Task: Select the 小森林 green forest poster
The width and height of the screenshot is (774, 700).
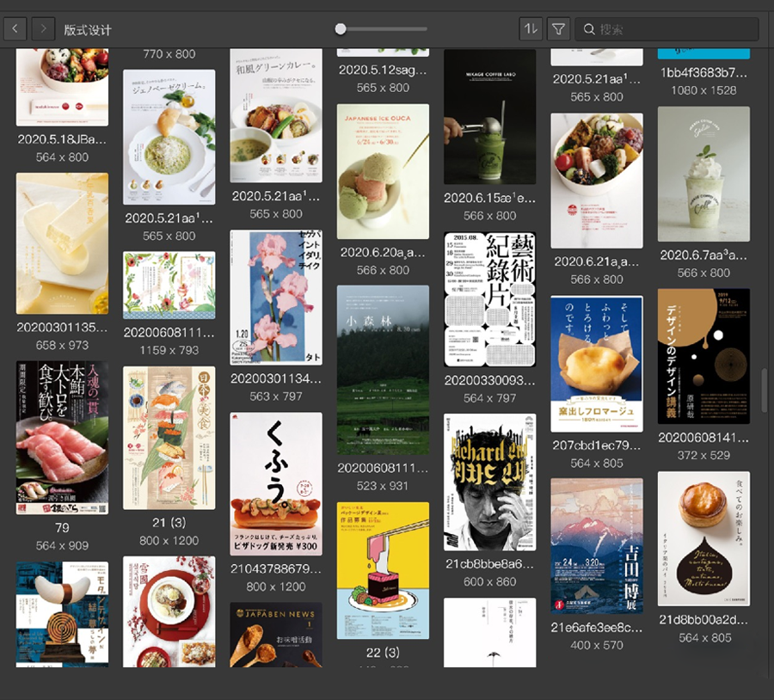Action: 383,370
